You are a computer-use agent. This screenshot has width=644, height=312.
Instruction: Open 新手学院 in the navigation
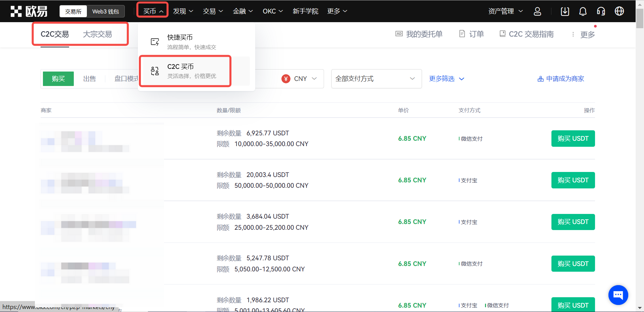pos(305,11)
